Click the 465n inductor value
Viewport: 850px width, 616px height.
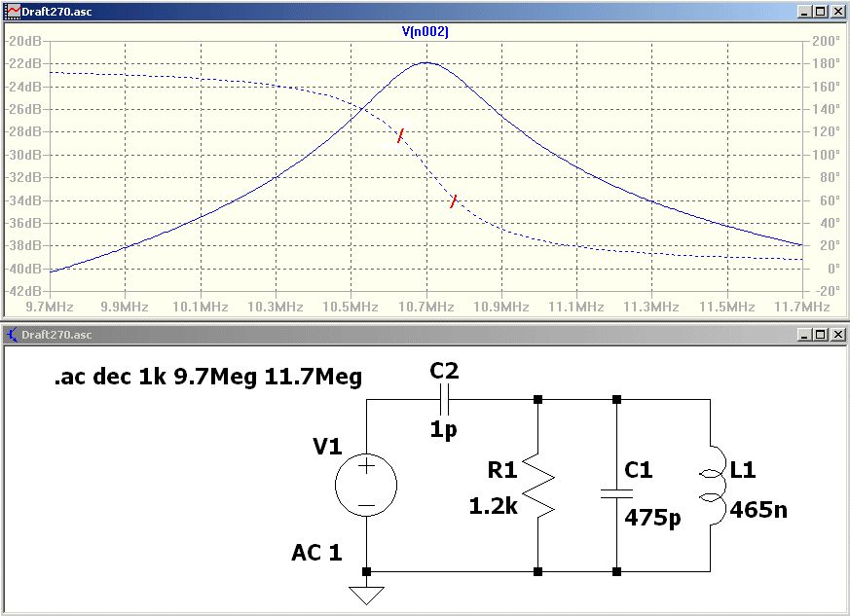(x=758, y=510)
